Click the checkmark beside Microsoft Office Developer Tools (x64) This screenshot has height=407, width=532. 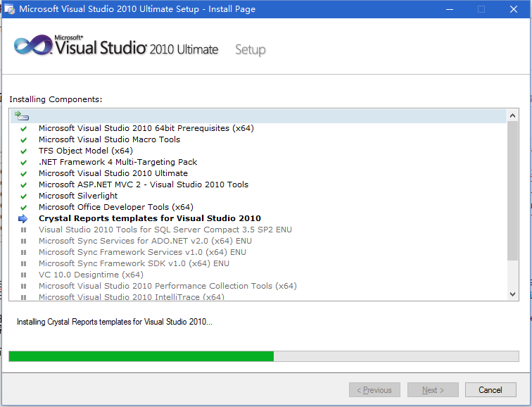pos(23,208)
